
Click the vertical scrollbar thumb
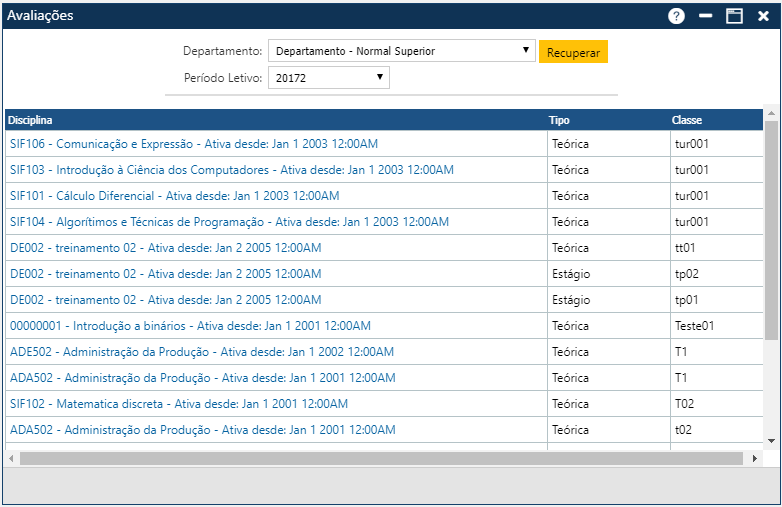pyautogui.click(x=772, y=230)
